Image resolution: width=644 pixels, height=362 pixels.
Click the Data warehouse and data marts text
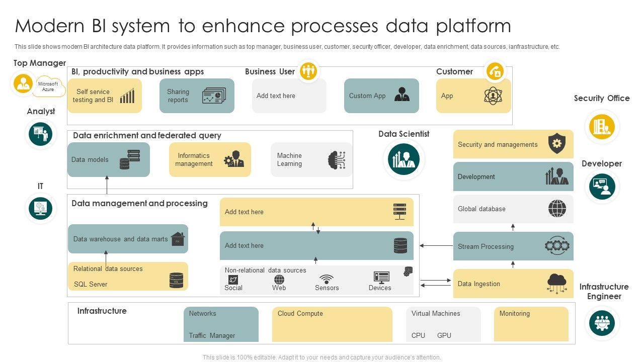tap(121, 239)
